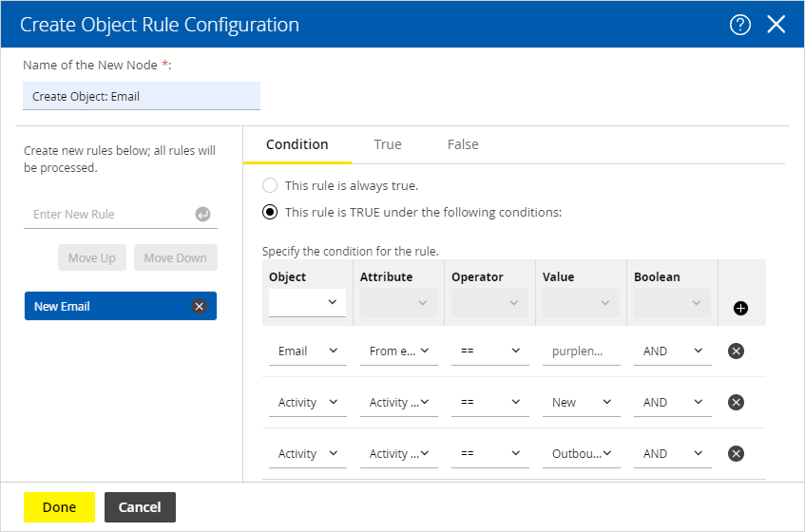Add condition with the plus icon

[740, 309]
